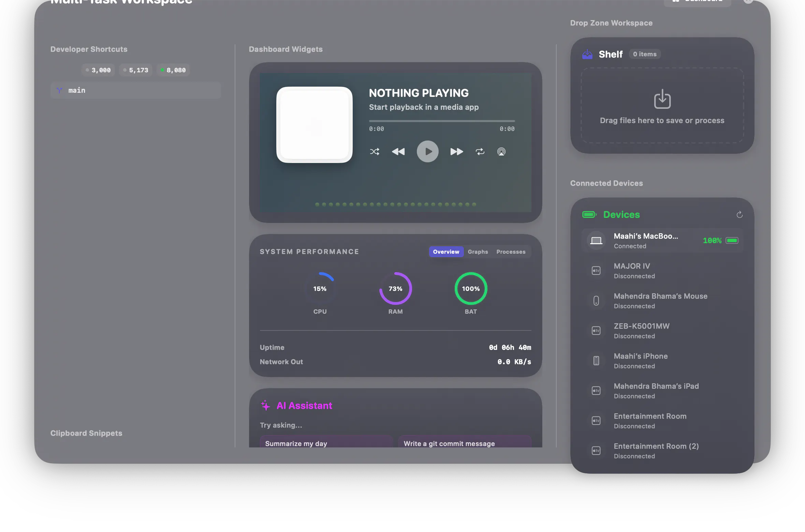
Task: Select the MacBook laptop icon
Action: point(596,241)
